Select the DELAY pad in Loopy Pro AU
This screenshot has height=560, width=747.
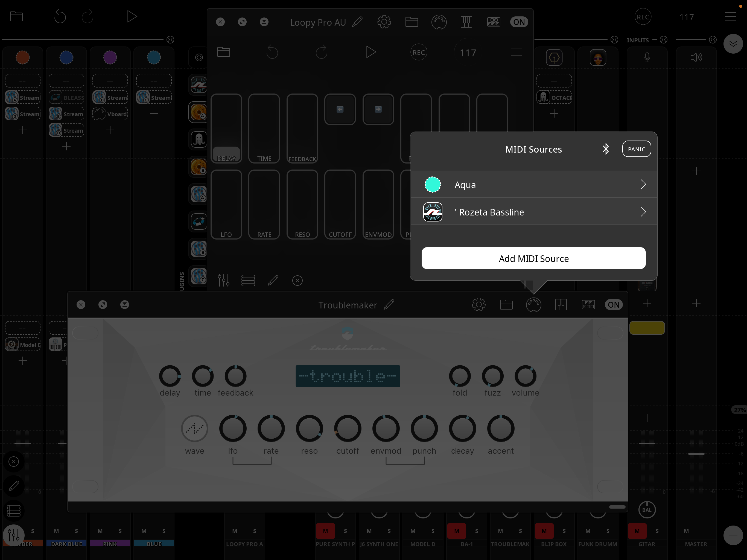226,129
